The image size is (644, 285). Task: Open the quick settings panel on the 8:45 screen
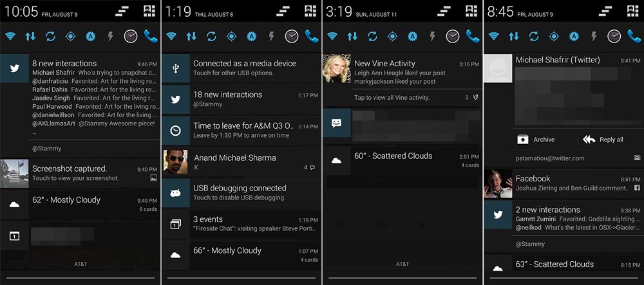pos(633,11)
